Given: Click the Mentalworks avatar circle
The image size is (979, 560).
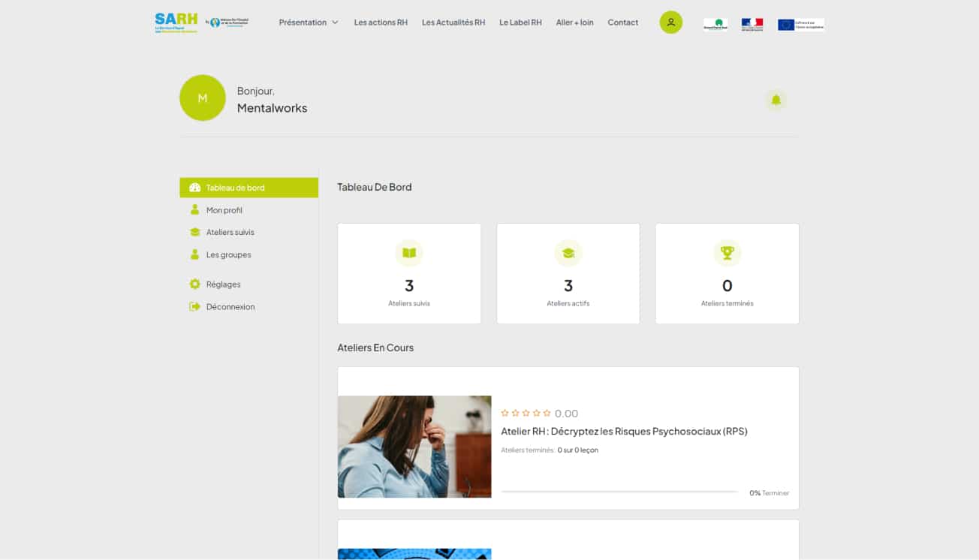Looking at the screenshot, I should [203, 98].
